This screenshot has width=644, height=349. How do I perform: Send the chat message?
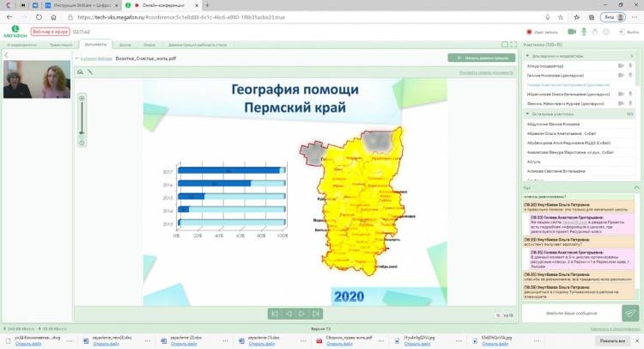tap(631, 314)
